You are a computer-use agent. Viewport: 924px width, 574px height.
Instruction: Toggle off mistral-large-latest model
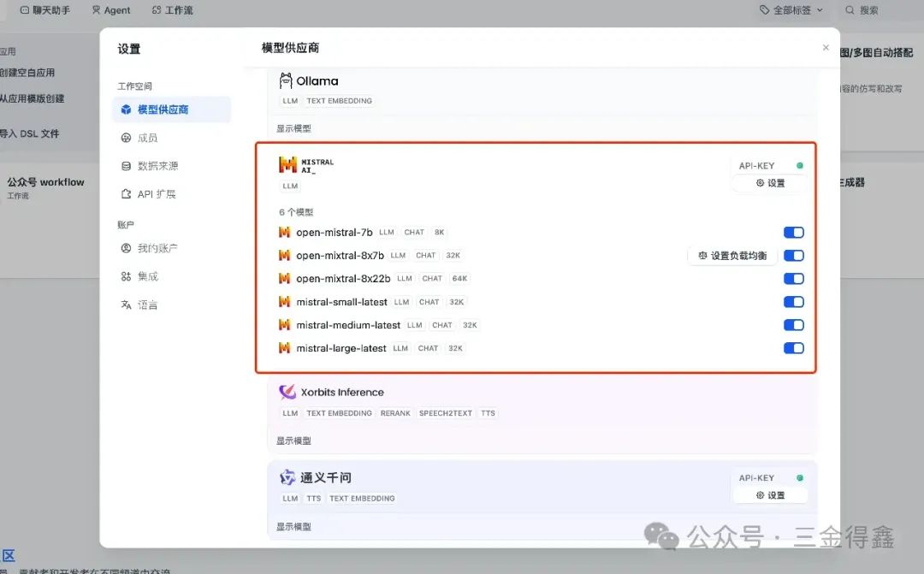(x=793, y=348)
